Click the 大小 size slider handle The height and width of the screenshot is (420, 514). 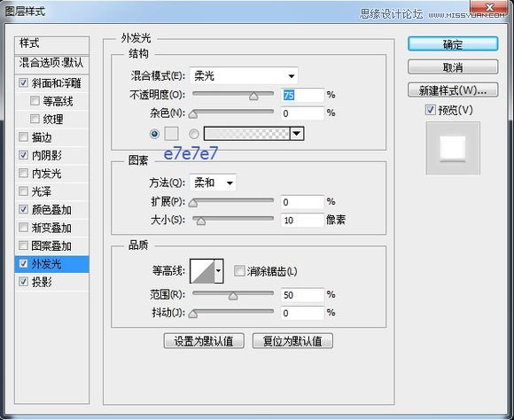click(x=200, y=221)
